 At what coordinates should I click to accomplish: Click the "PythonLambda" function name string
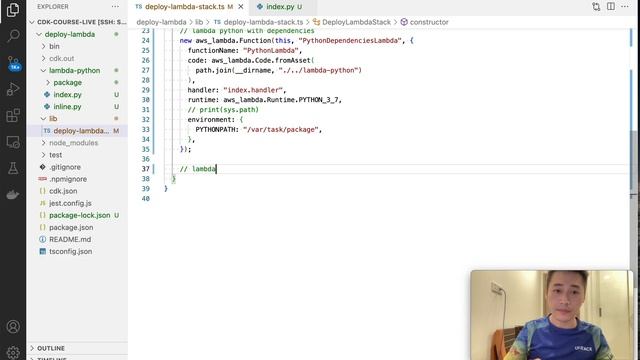[271, 51]
